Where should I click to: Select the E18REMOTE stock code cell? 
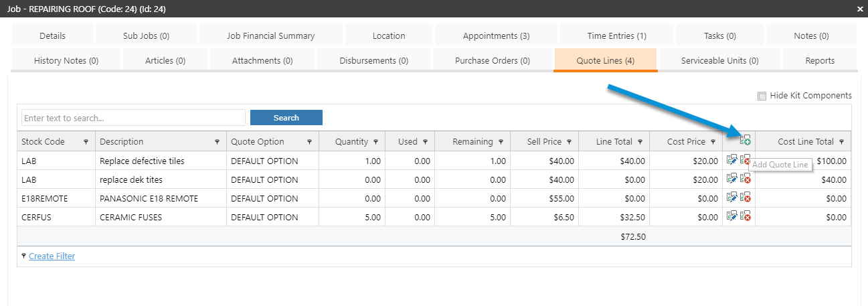point(56,198)
